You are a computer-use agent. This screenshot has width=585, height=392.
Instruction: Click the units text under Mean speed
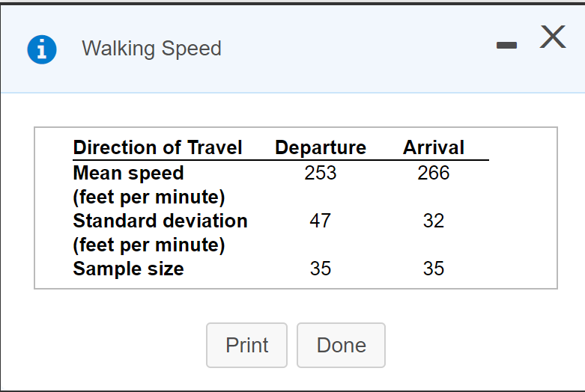(149, 197)
